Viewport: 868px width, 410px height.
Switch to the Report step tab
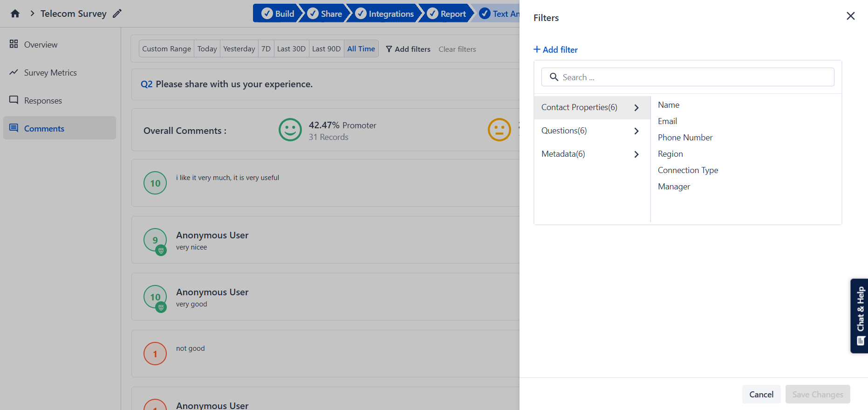[x=447, y=14]
